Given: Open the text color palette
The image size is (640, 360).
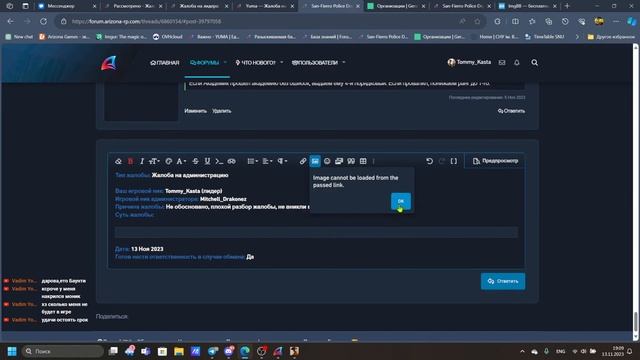Looking at the screenshot, I should [x=169, y=161].
